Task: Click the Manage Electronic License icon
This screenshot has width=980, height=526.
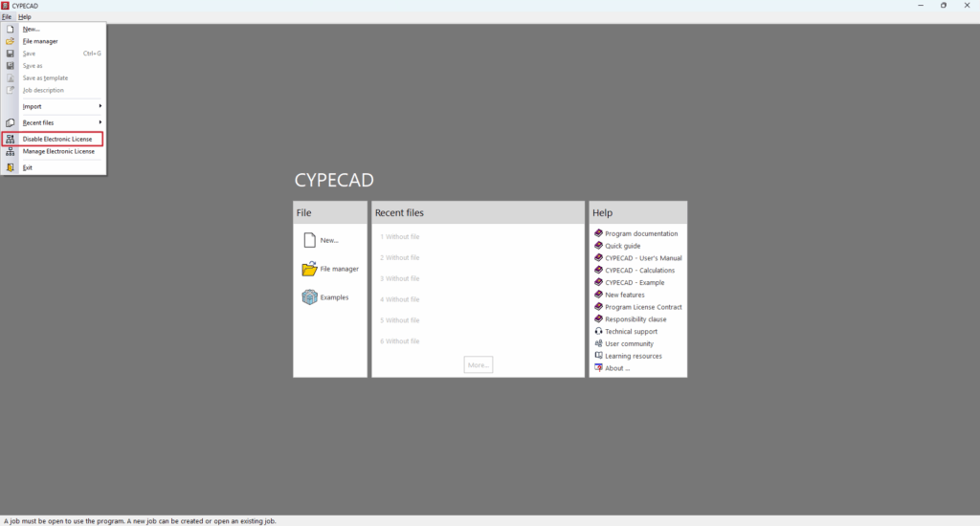Action: pos(11,151)
